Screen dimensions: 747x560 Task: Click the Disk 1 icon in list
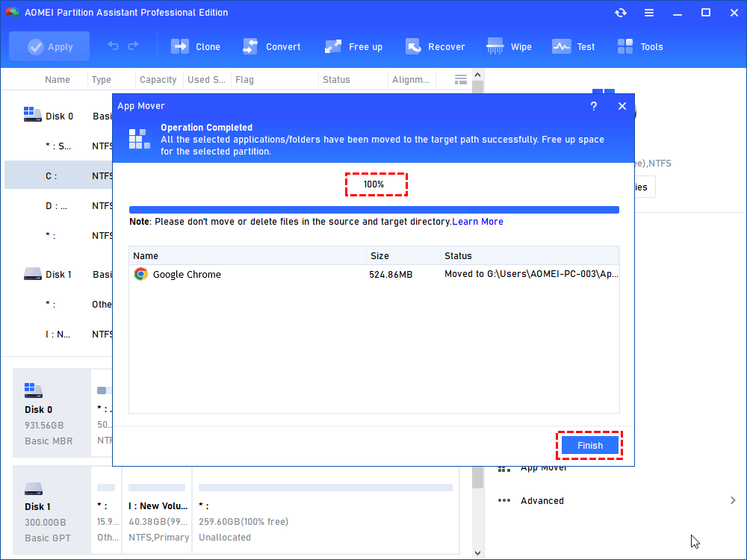tap(32, 274)
